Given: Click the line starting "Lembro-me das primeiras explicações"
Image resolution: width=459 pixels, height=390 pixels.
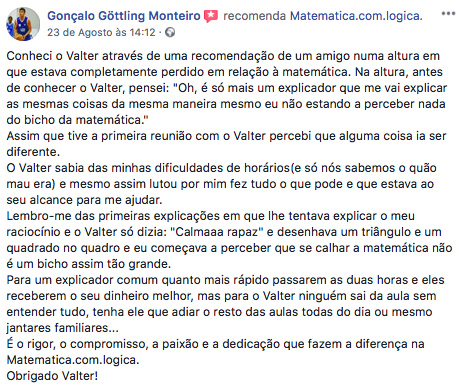Looking at the screenshot, I should tap(210, 216).
